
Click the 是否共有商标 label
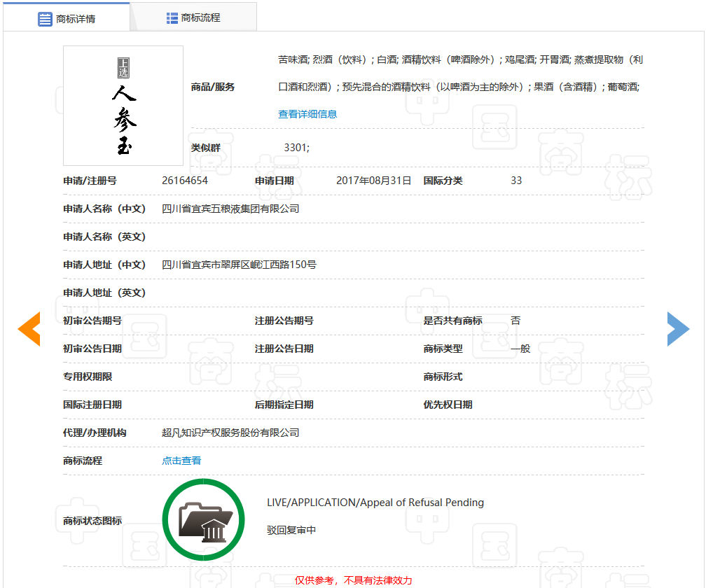pos(453,321)
